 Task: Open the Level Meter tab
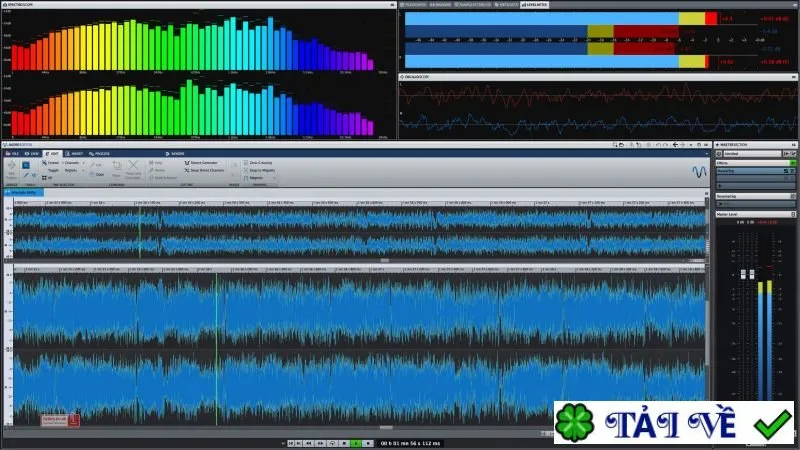pyautogui.click(x=534, y=5)
